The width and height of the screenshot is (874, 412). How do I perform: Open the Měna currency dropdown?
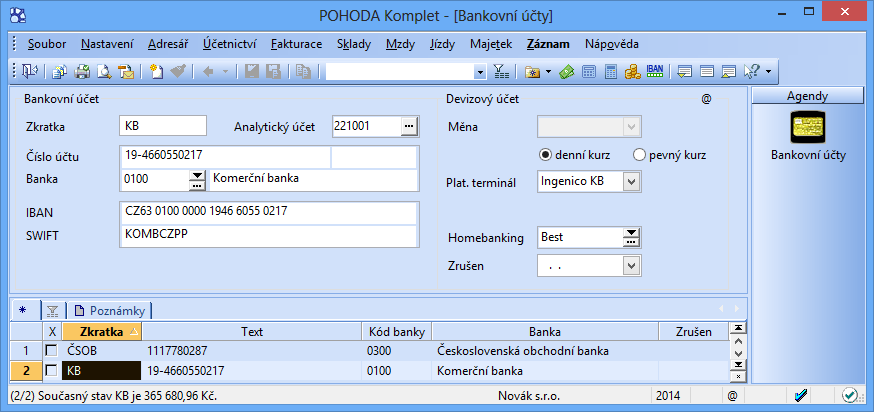(x=632, y=127)
